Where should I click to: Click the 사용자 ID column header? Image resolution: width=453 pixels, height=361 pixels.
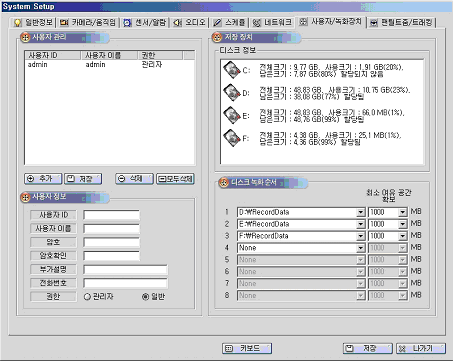click(x=53, y=55)
